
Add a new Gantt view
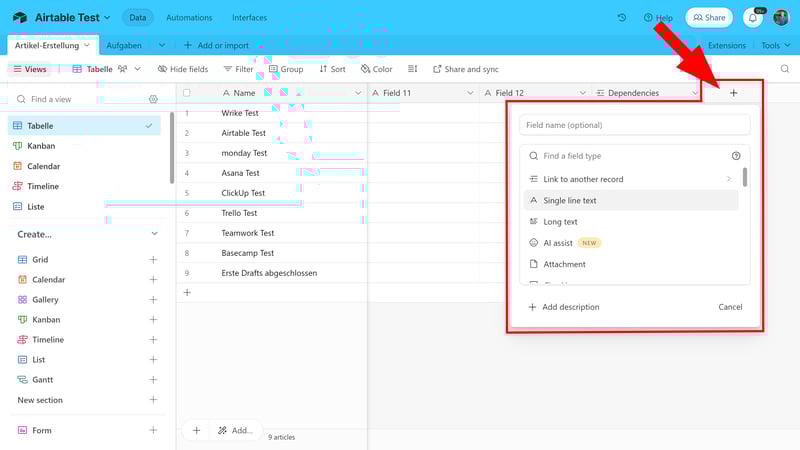[153, 380]
